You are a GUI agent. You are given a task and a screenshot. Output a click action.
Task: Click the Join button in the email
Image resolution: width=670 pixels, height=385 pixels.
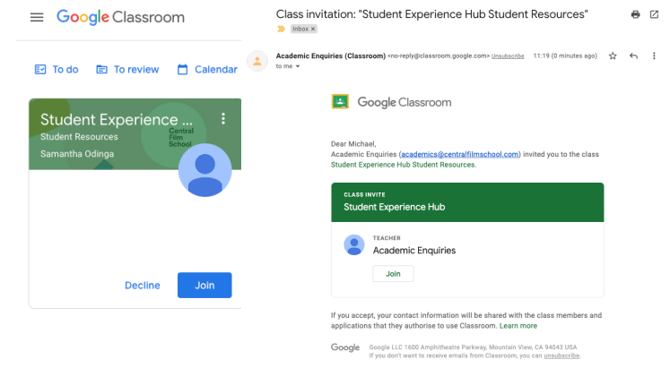393,273
